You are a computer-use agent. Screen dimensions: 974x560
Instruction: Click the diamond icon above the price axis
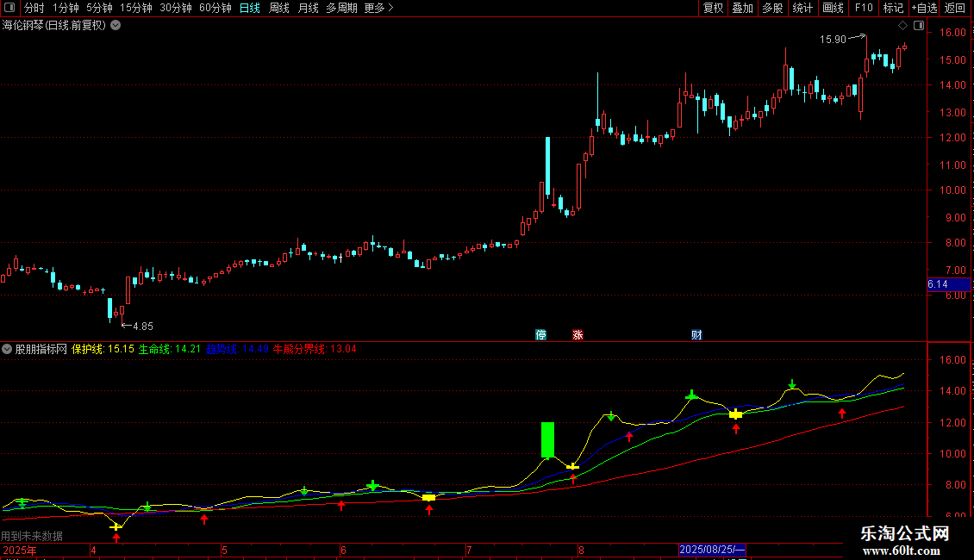[x=902, y=26]
